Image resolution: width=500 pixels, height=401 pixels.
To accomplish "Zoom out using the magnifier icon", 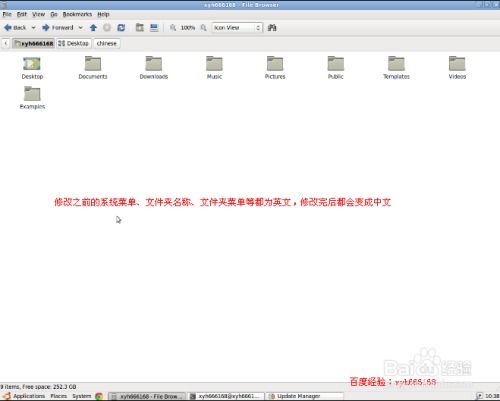I will point(173,28).
